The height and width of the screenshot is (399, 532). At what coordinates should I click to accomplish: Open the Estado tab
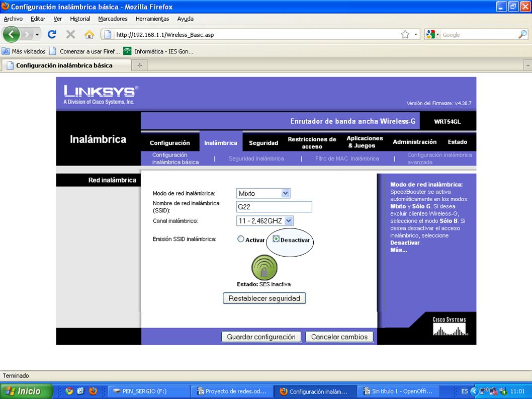pos(458,142)
